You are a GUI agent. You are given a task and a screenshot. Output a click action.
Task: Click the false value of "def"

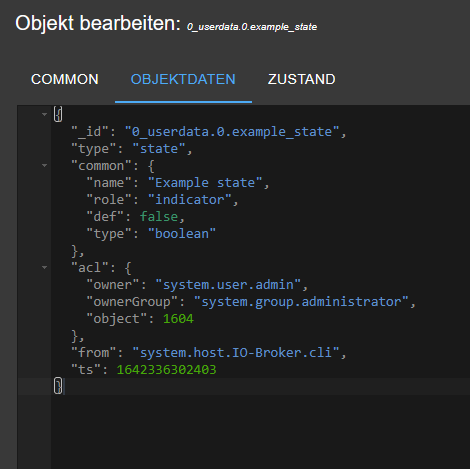159,217
